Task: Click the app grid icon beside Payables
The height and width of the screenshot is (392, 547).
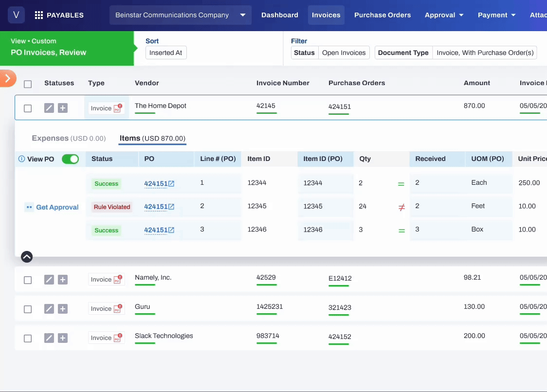Action: click(39, 15)
